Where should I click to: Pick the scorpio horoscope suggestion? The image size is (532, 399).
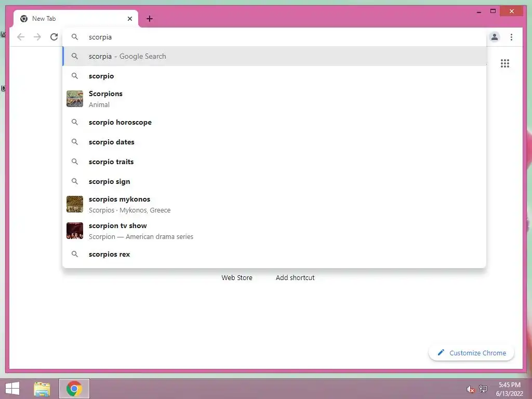coord(275,122)
